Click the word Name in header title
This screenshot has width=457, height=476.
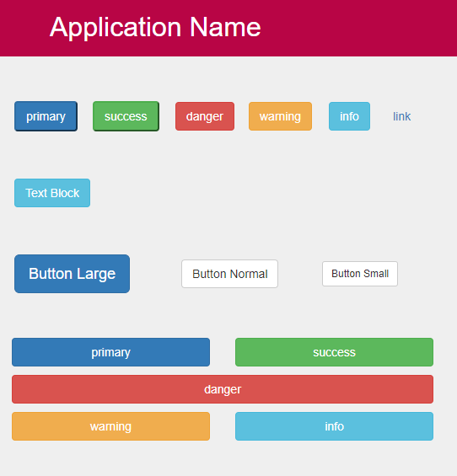[x=225, y=27]
